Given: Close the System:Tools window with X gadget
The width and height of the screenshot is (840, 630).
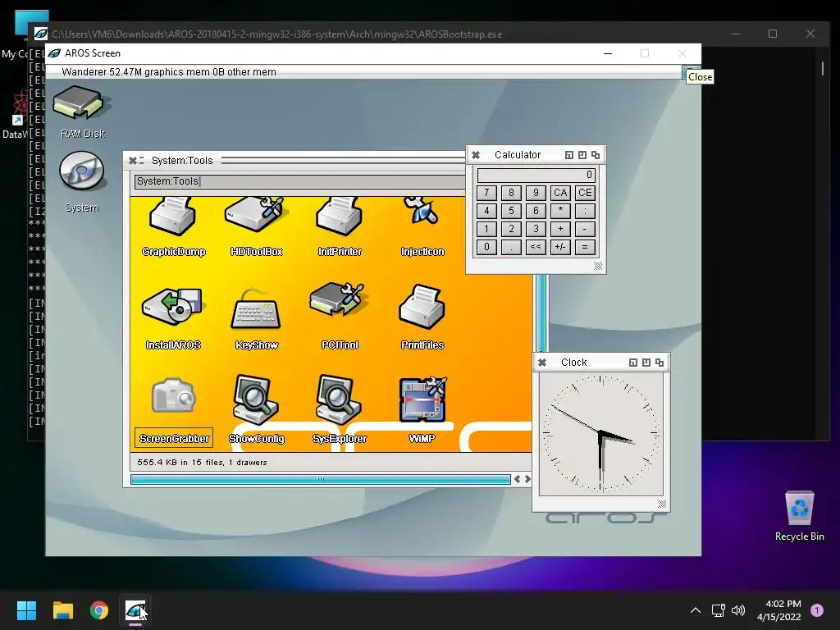Looking at the screenshot, I should click(132, 160).
